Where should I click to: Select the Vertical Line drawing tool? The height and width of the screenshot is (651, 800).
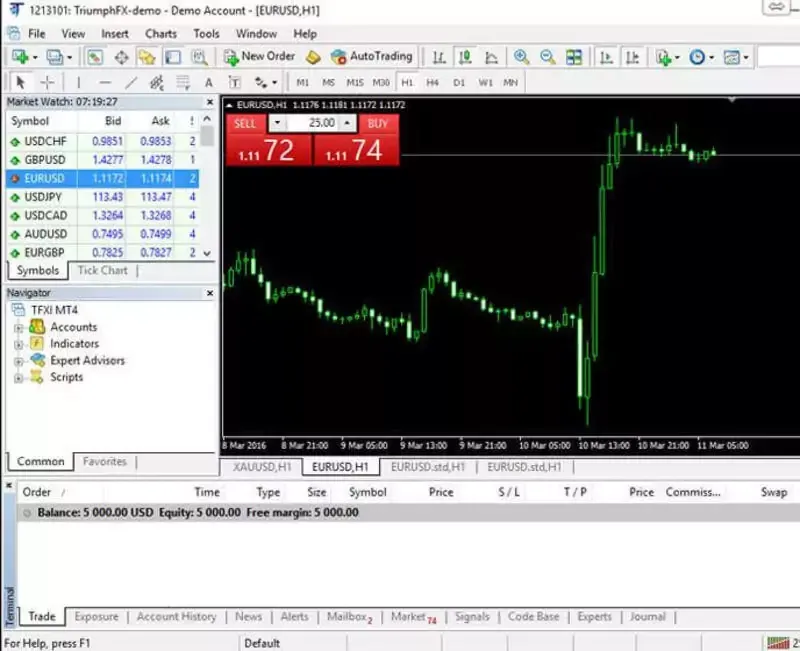pos(79,82)
